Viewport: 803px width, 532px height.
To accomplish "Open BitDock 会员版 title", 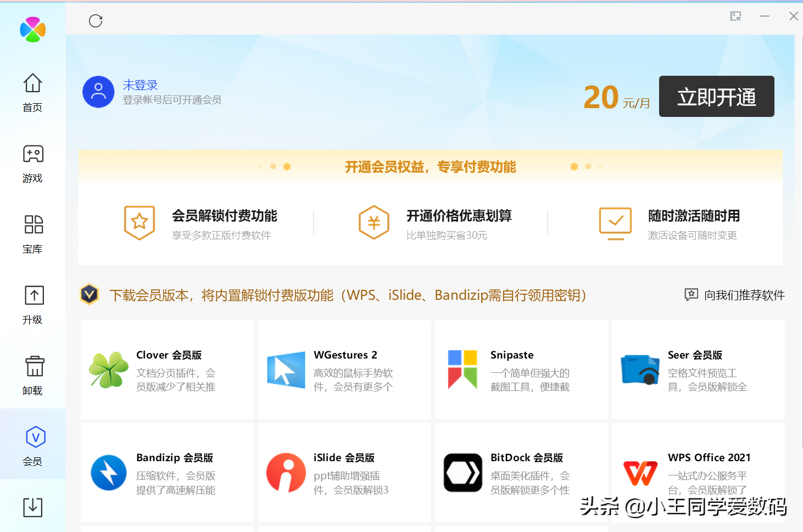I will [527, 458].
